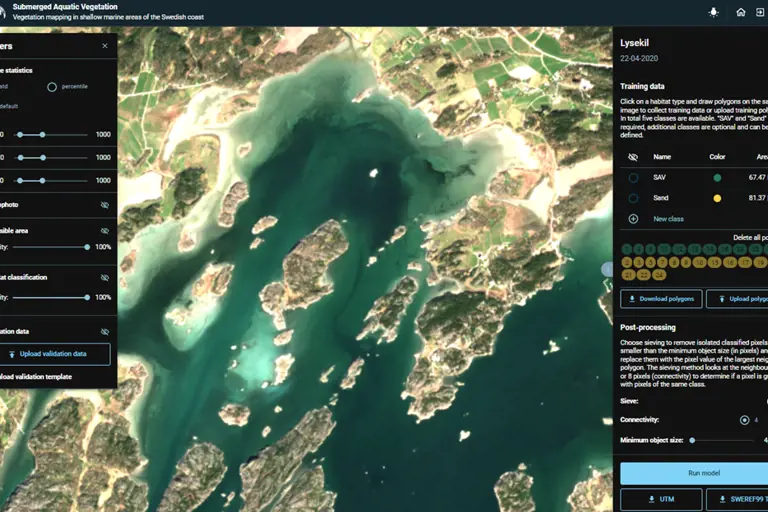Click the Upload validation data button
The image size is (768, 512).
(x=53, y=354)
